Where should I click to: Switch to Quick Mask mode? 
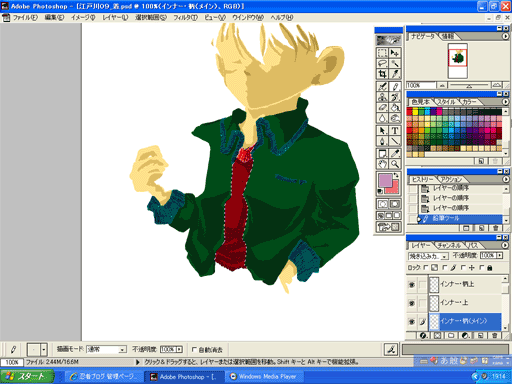pos(395,204)
